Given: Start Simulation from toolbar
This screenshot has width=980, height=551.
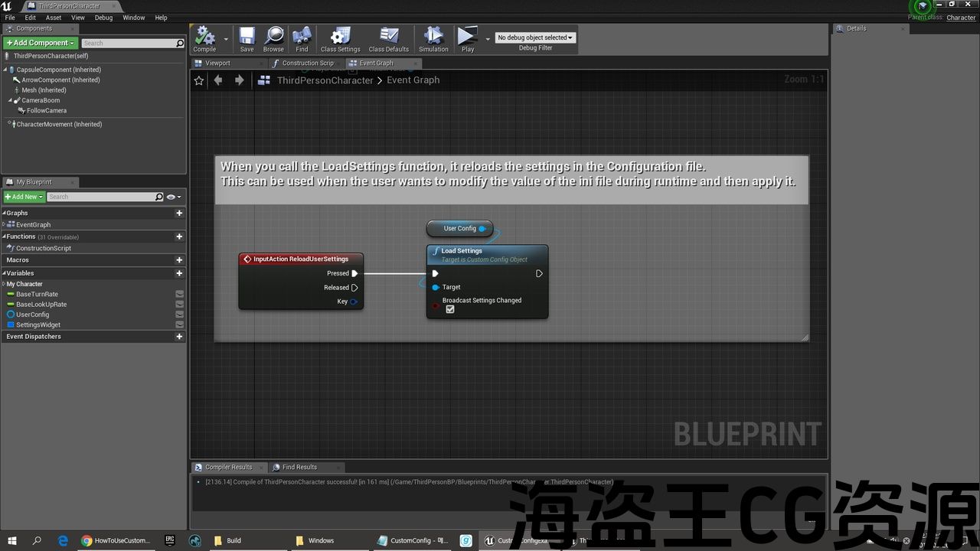Looking at the screenshot, I should (433, 38).
